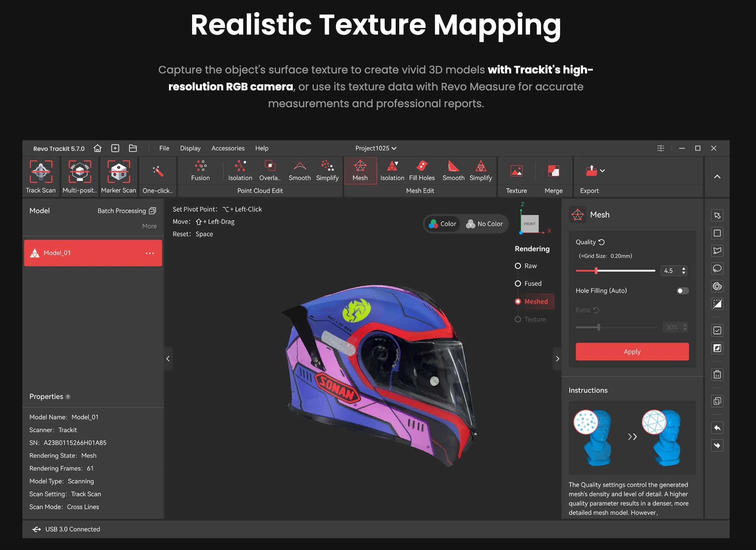
Task: Select Texture rendering option
Action: [x=530, y=319]
